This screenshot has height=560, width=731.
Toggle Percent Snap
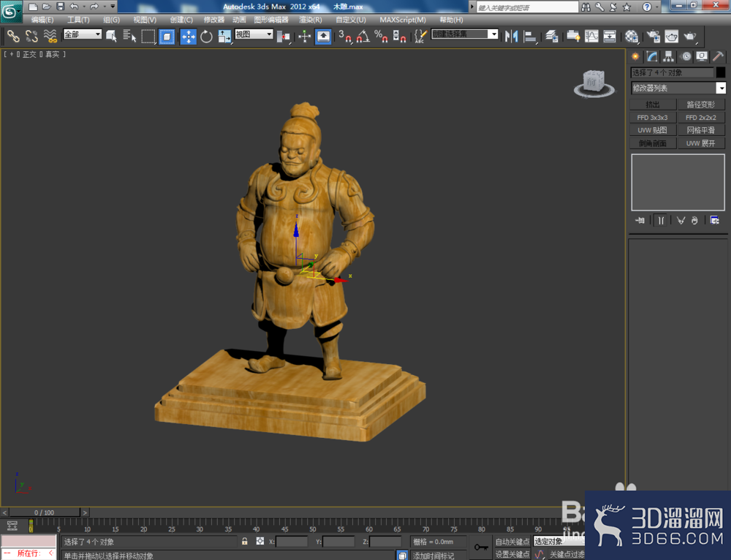point(381,36)
